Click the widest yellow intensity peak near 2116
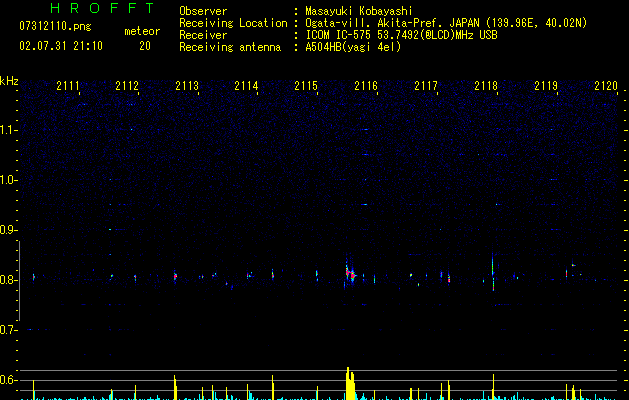629x400 pixels. click(x=350, y=384)
